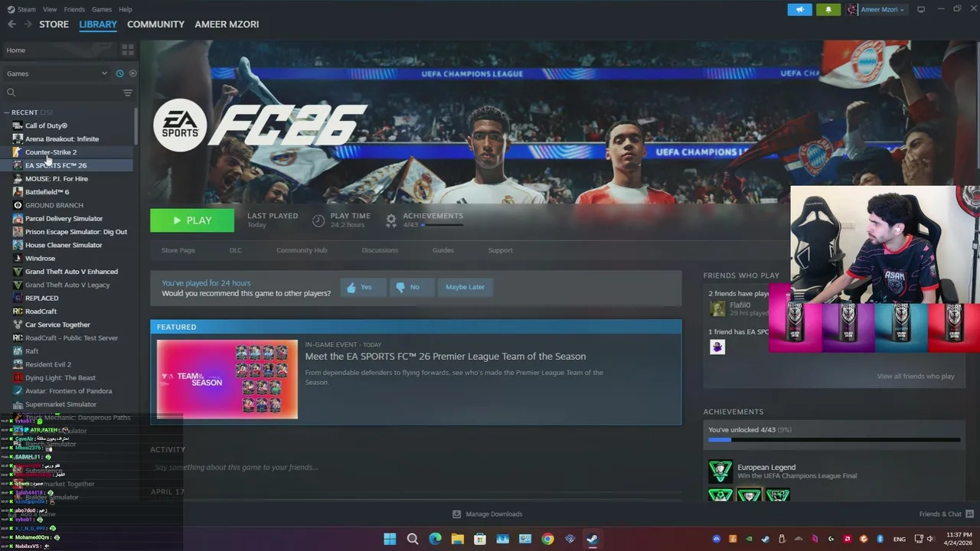Viewport: 980px width, 551px height.
Task: Open the Games menu
Action: tap(102, 9)
